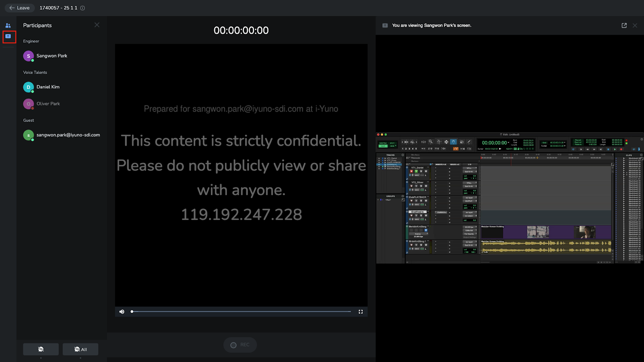
Task: Select zoom preset 1 in Pro Tools
Action: click(403, 149)
